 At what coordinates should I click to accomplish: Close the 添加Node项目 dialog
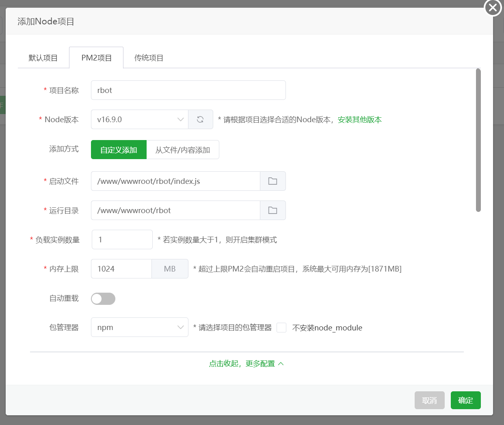coord(492,7)
